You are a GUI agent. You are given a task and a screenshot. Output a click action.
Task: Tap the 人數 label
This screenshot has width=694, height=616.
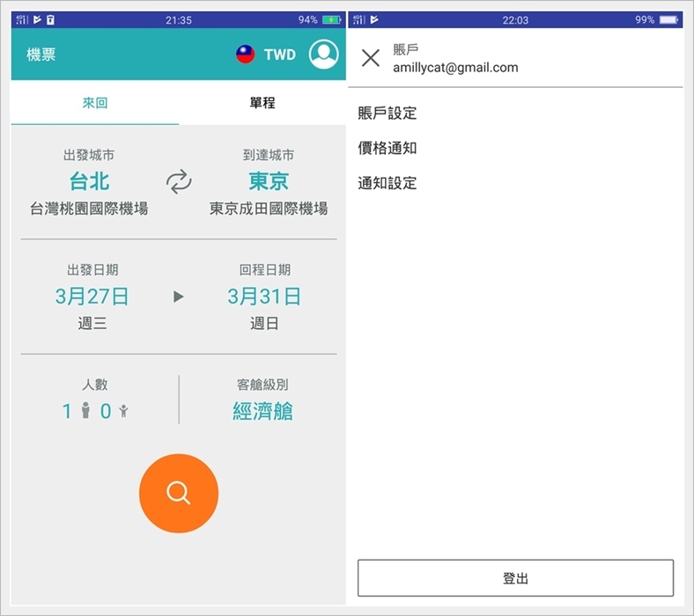tap(95, 385)
